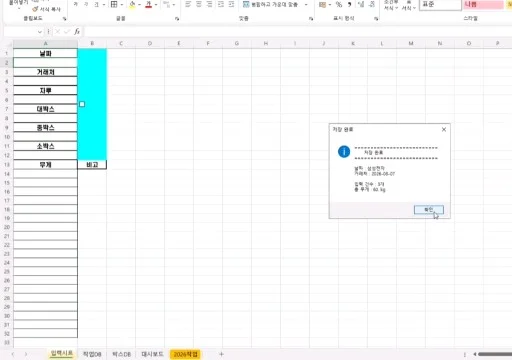Open 글꼴 font group dialog launcher
Viewport: 512px width, 360px height.
pyautogui.click(x=177, y=19)
